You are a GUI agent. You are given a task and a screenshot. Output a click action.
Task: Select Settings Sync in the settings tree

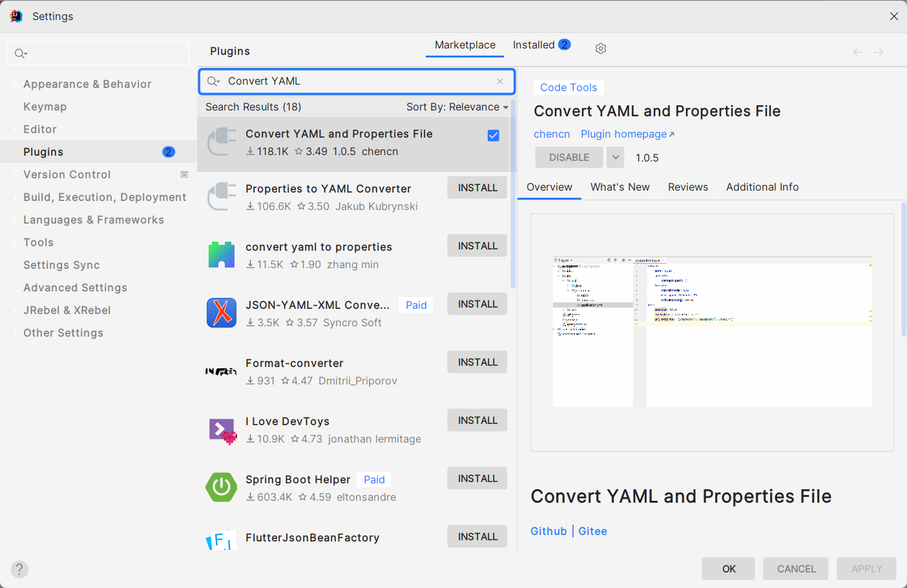pyautogui.click(x=61, y=265)
